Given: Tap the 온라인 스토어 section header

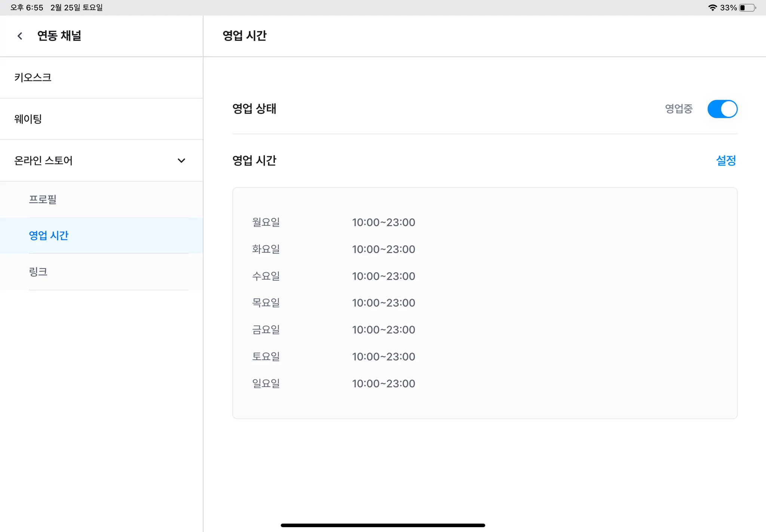Looking at the screenshot, I should pos(43,161).
